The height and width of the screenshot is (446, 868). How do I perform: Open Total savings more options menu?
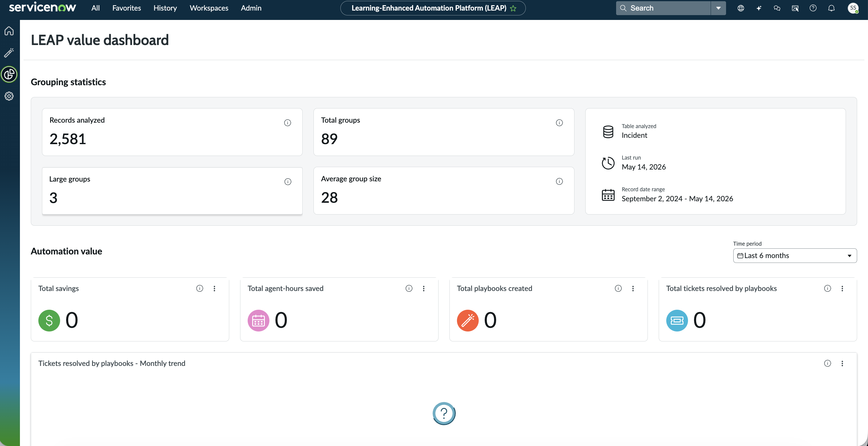[214, 288]
